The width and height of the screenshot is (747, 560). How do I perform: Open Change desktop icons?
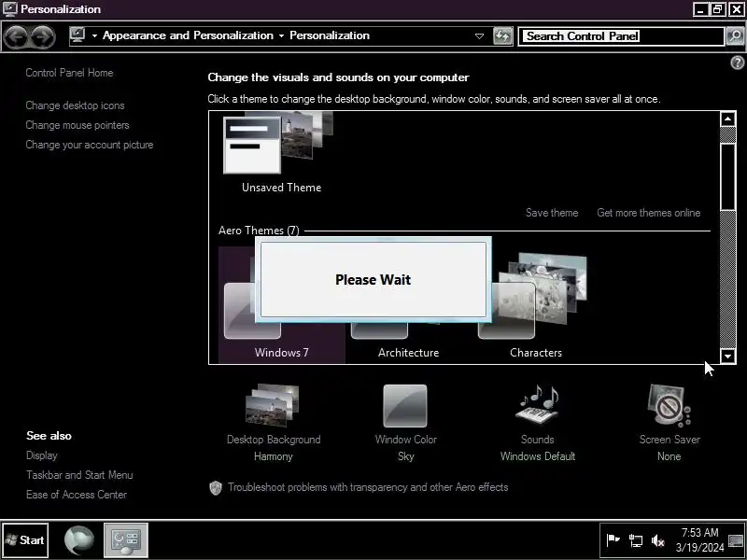point(75,105)
